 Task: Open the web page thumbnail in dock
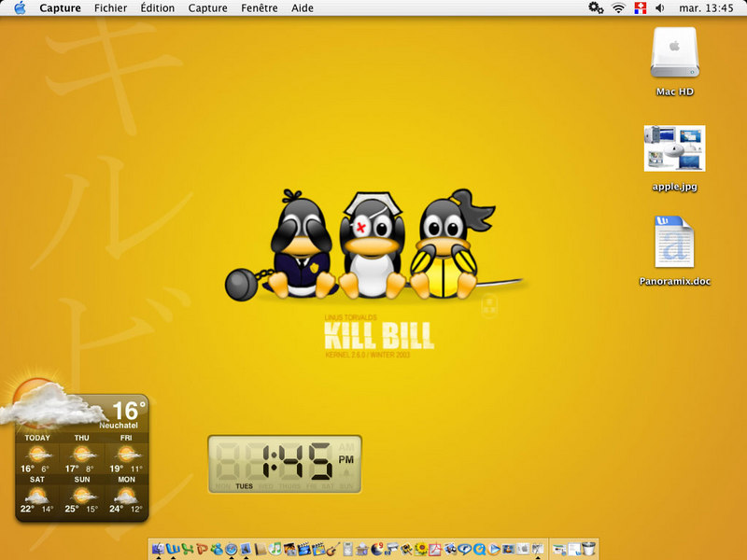coord(558,549)
